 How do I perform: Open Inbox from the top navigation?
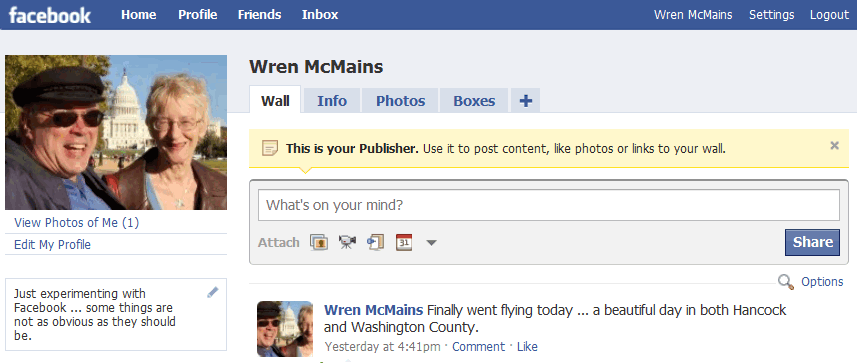click(320, 15)
